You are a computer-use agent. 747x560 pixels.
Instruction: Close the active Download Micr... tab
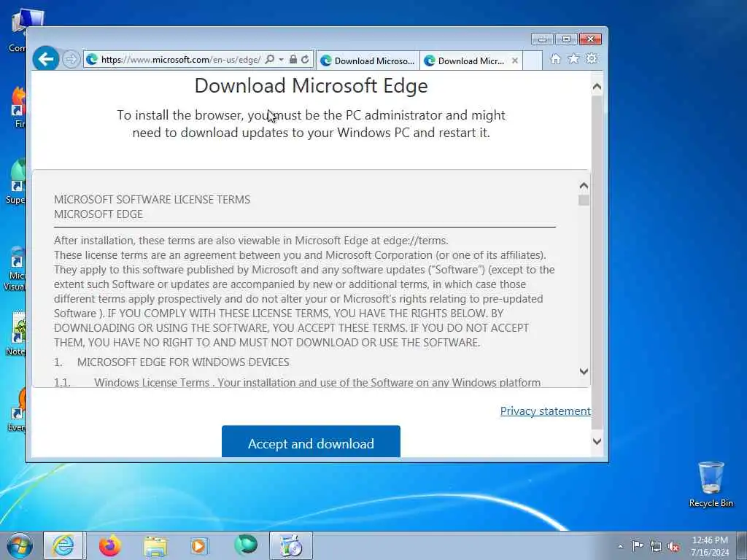coord(515,61)
